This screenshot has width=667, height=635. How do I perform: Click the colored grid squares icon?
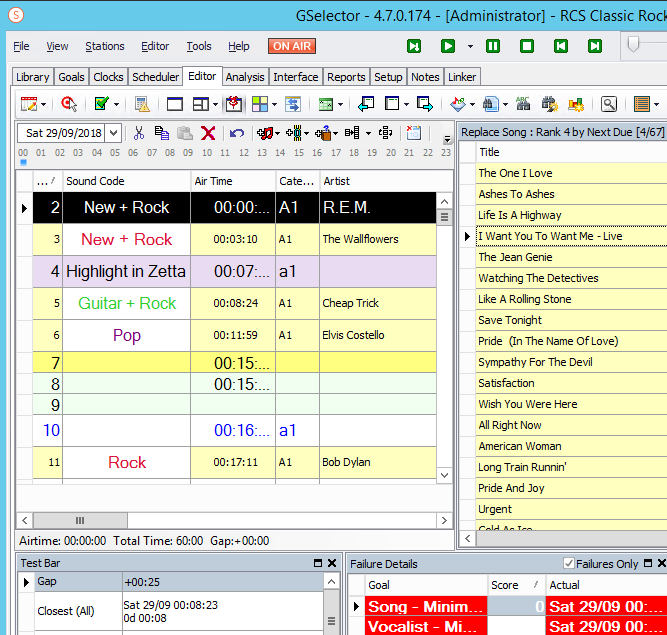(x=260, y=104)
